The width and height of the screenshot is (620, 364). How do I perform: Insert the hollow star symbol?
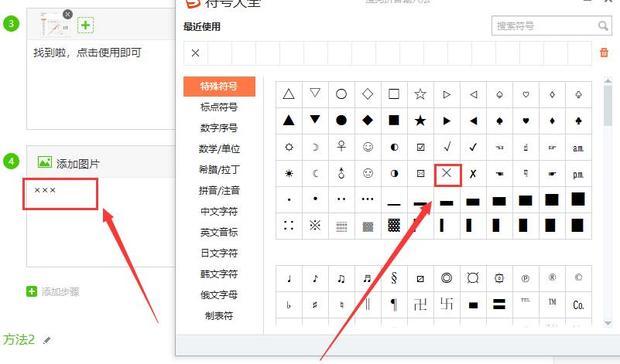[420, 94]
